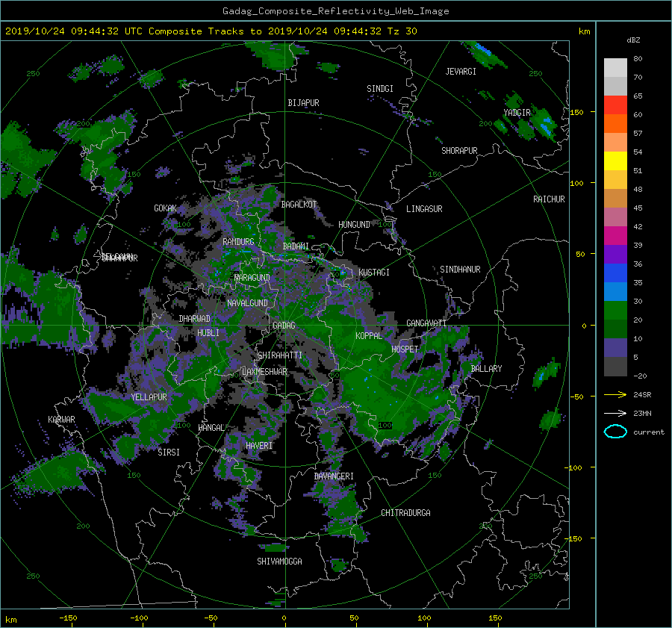
Task: Click the BADAMI city label
Action: (296, 246)
